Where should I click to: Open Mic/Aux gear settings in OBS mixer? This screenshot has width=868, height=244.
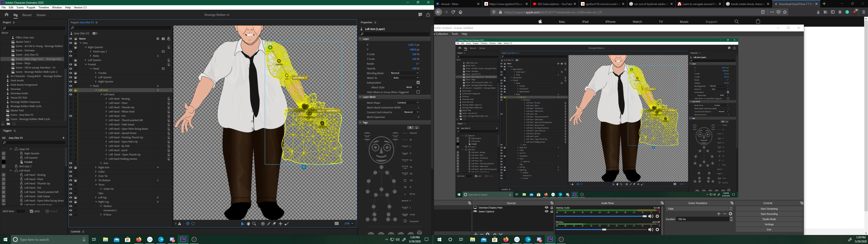click(x=657, y=230)
